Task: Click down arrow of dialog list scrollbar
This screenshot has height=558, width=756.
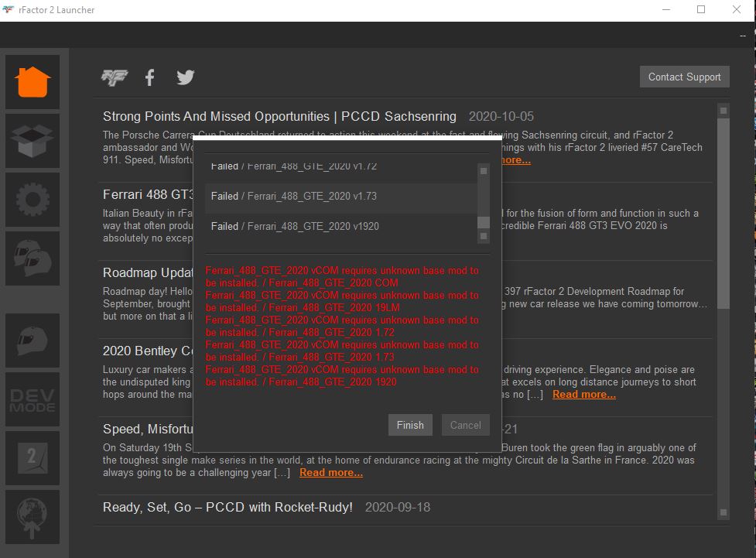Action: point(484,236)
